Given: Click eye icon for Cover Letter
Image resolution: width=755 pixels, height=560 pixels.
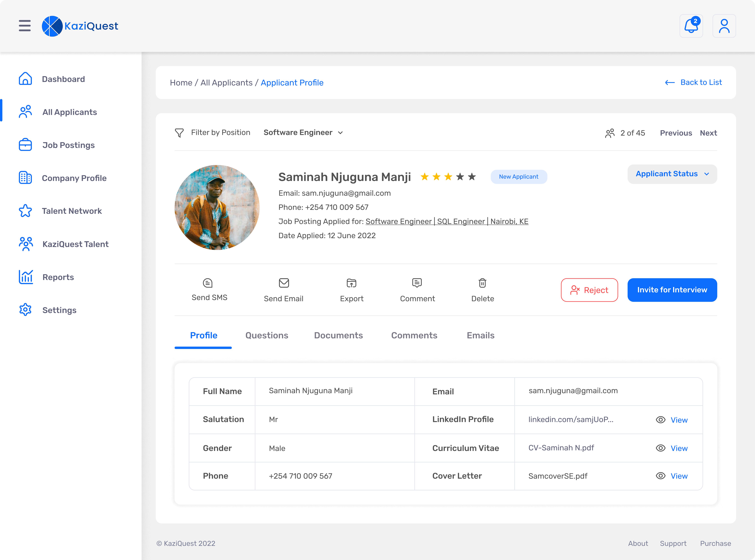Looking at the screenshot, I should [x=660, y=476].
